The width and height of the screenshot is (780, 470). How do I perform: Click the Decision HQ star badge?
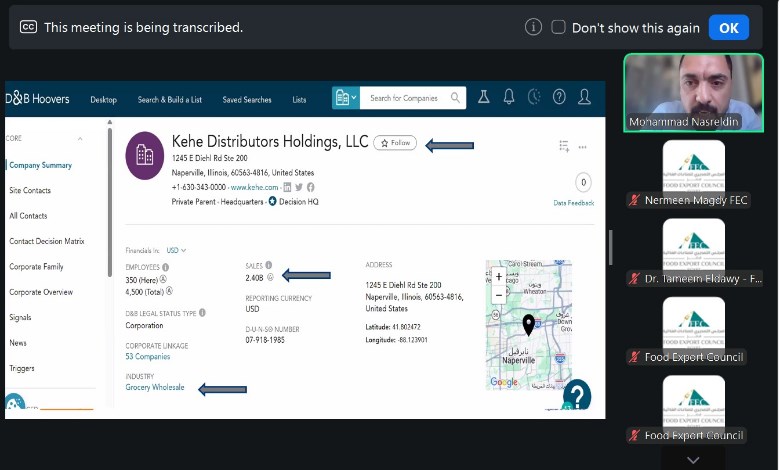click(x=272, y=201)
